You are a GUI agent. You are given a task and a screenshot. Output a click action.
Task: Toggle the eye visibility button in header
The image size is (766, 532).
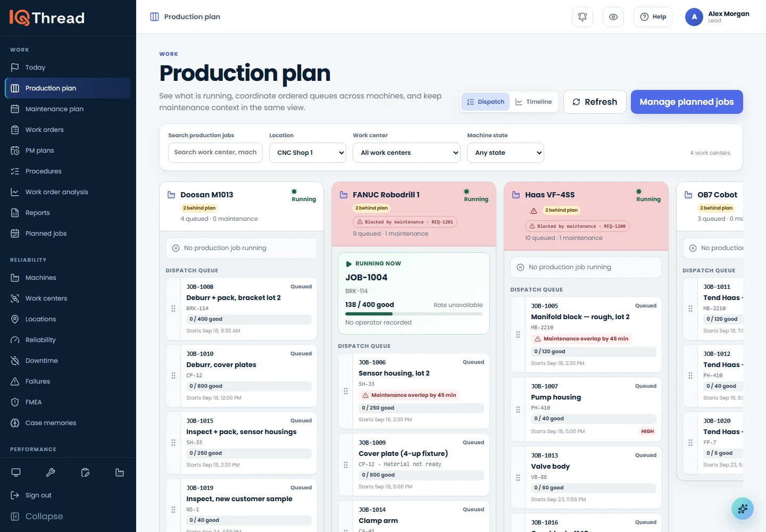click(613, 17)
